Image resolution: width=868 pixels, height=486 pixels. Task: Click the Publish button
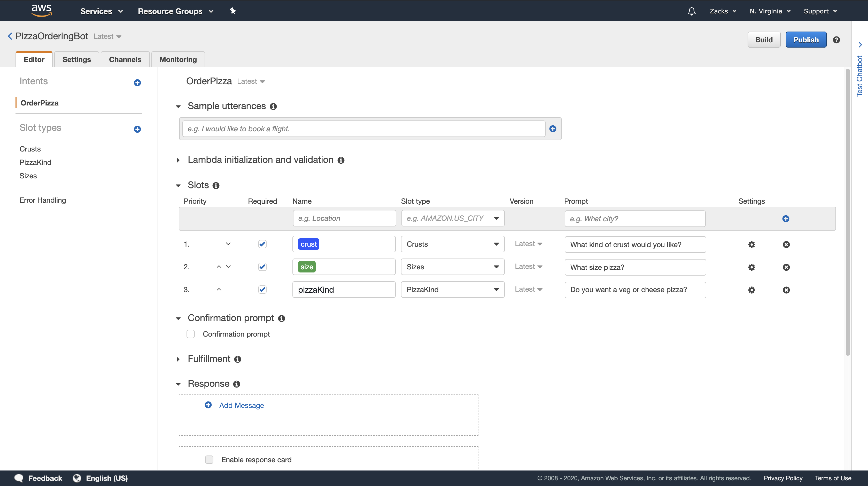point(806,40)
